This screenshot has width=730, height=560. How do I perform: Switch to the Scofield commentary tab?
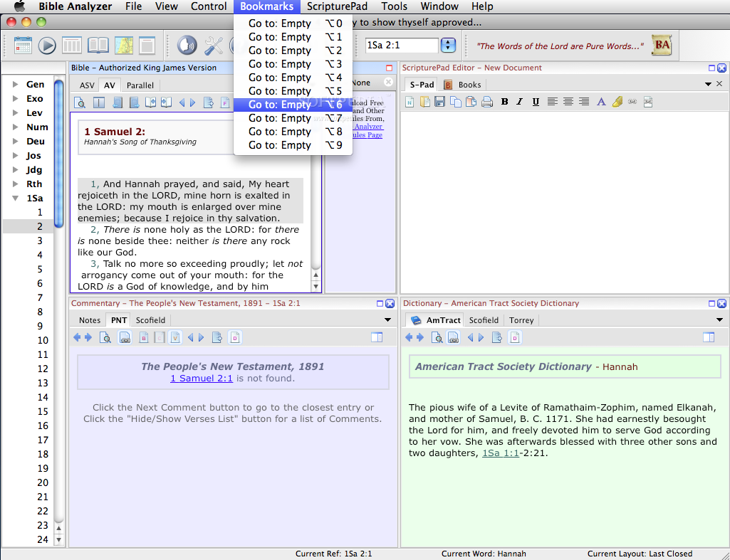point(150,320)
